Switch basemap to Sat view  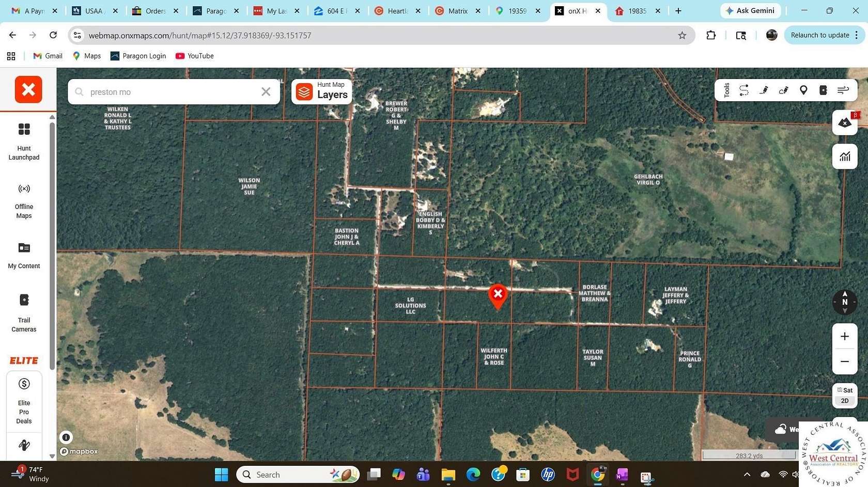846,390
